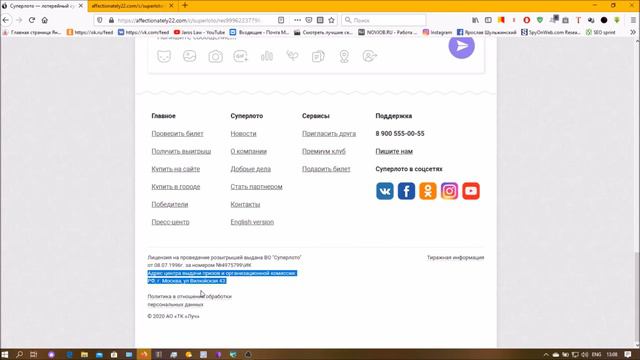Viewport: 640px width, 360px height.
Task: Open the library icon in Firefox toolbar
Action: point(476,20)
